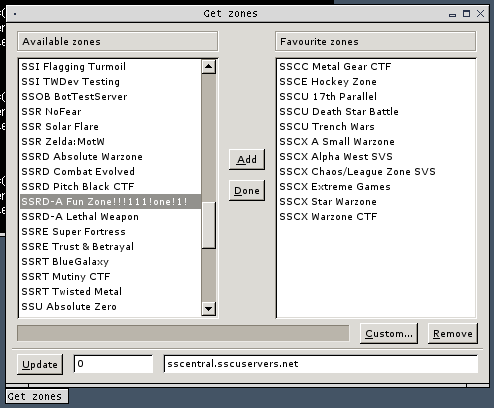The height and width of the screenshot is (408, 494).
Task: Select SSU Absolute Zero entry
Action: (x=111, y=307)
